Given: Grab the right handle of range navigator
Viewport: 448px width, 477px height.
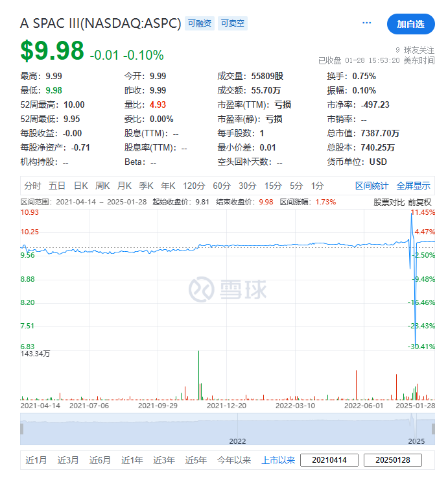Looking at the screenshot, I should (433, 429).
